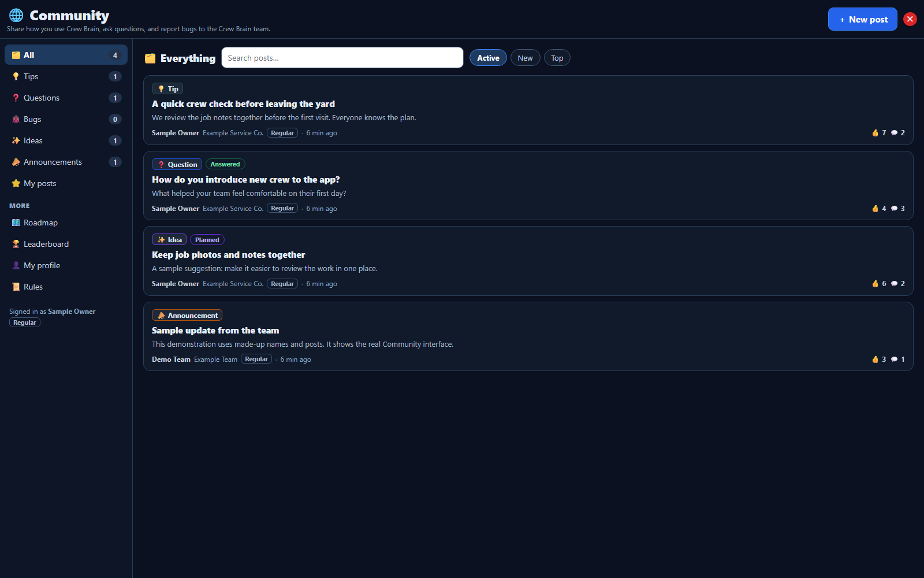
Task: Open the Leaderboard page
Action: coord(66,244)
